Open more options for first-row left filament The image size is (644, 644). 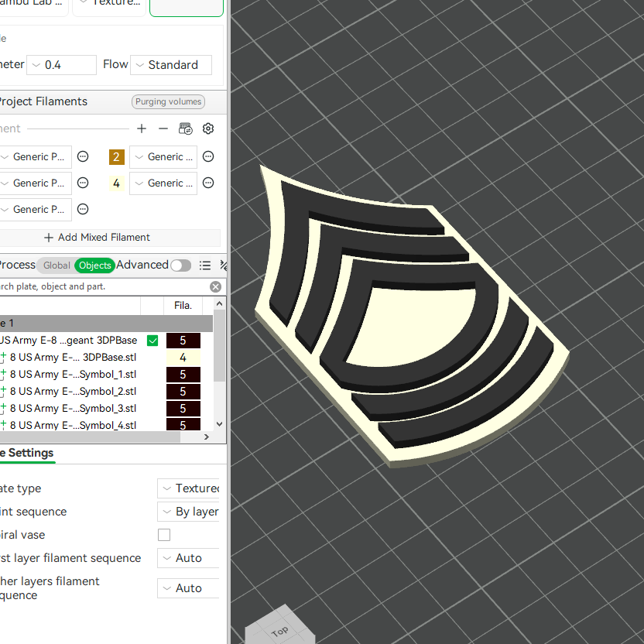[83, 156]
